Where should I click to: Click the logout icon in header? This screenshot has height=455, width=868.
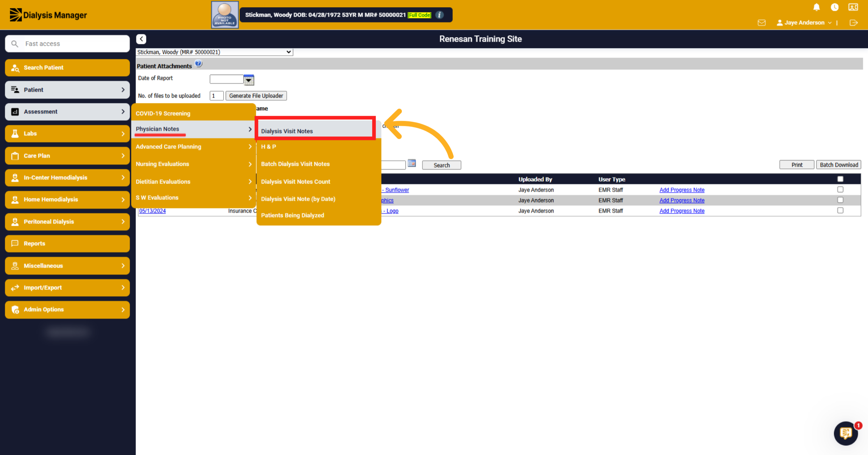(x=854, y=23)
